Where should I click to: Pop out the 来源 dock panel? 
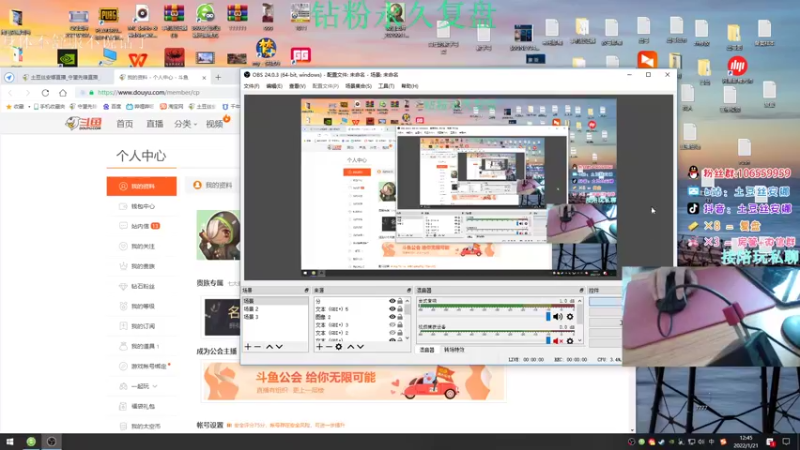pos(409,290)
